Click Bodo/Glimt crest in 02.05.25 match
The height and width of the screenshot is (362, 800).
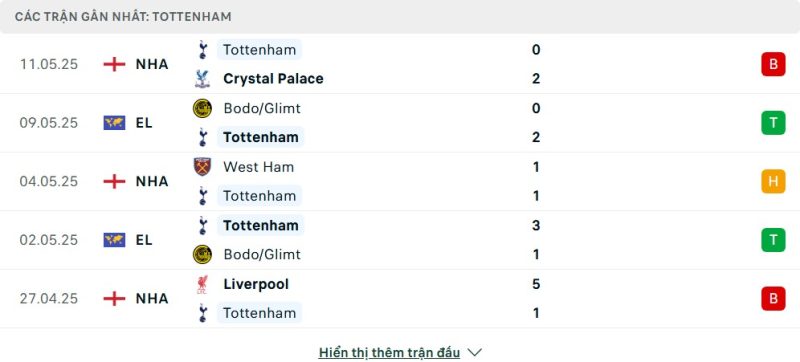203,254
